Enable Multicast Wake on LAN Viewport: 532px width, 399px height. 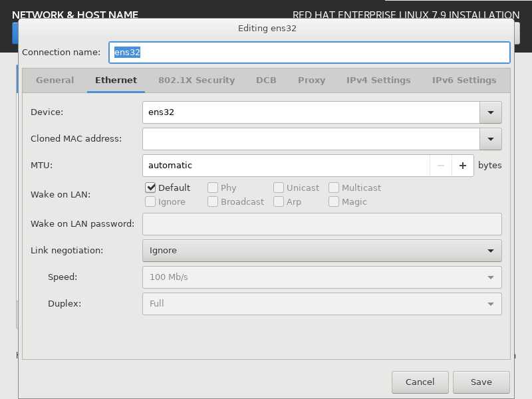(x=333, y=188)
